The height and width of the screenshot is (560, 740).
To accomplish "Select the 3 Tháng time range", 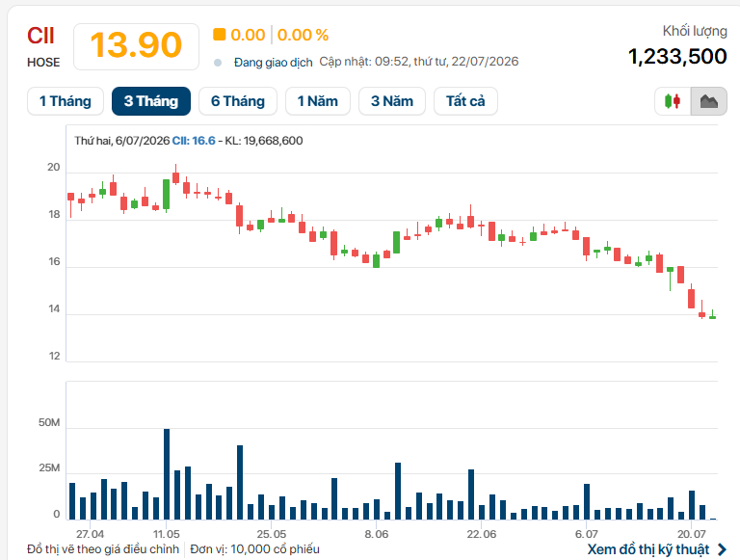I will pyautogui.click(x=151, y=101).
